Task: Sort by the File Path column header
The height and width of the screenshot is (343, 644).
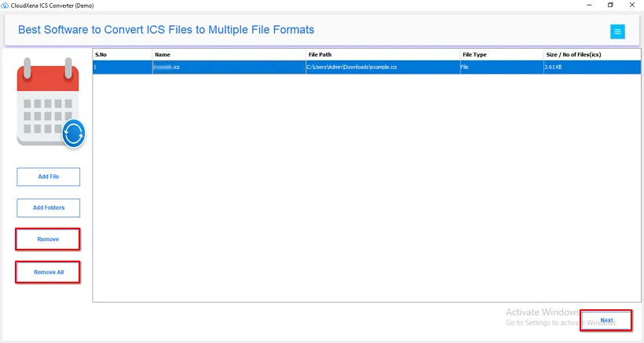Action: (383, 55)
